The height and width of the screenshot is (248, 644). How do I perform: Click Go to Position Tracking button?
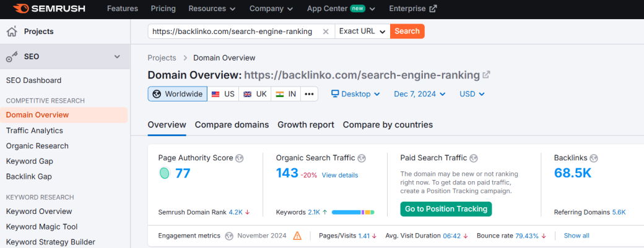point(446,209)
